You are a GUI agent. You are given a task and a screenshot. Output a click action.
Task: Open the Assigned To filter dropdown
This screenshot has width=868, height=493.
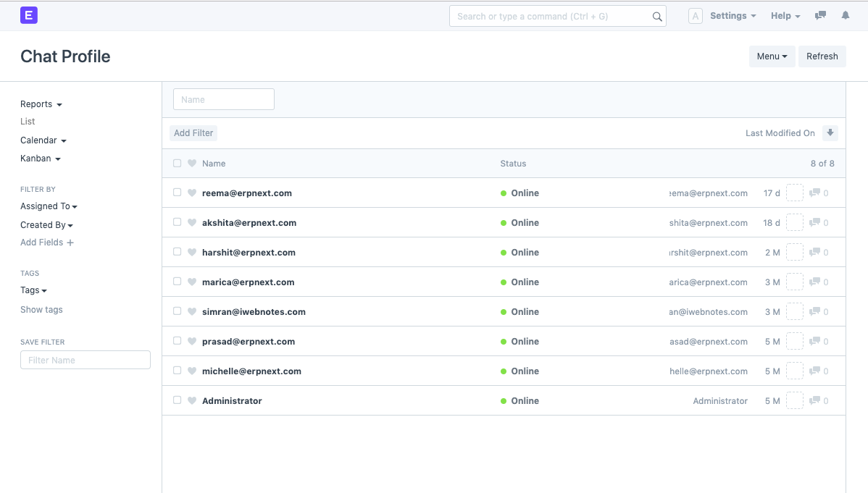click(49, 206)
